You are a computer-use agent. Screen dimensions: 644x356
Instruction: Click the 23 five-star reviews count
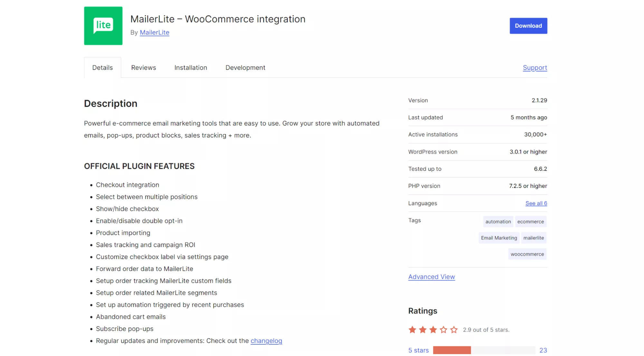543,350
